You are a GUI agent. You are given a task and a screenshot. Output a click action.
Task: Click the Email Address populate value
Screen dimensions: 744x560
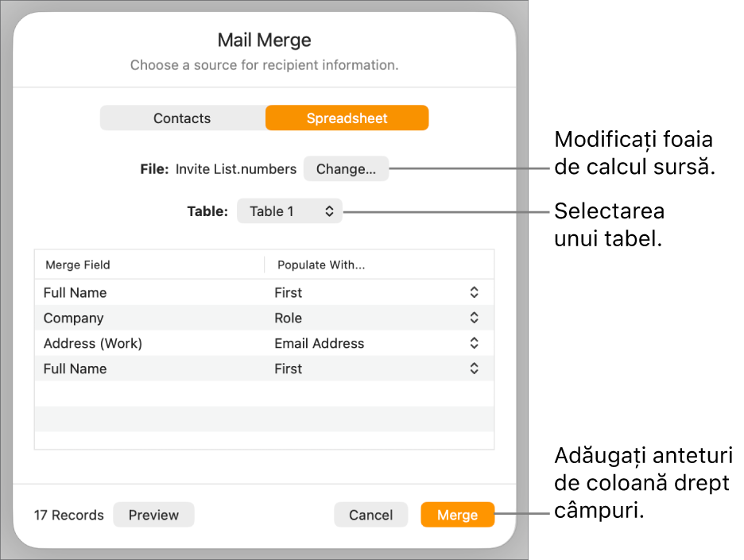click(x=320, y=343)
